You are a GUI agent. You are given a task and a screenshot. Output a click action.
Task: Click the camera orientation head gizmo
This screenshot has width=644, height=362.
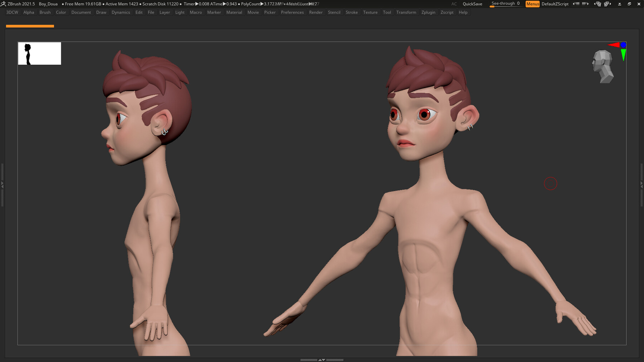603,66
